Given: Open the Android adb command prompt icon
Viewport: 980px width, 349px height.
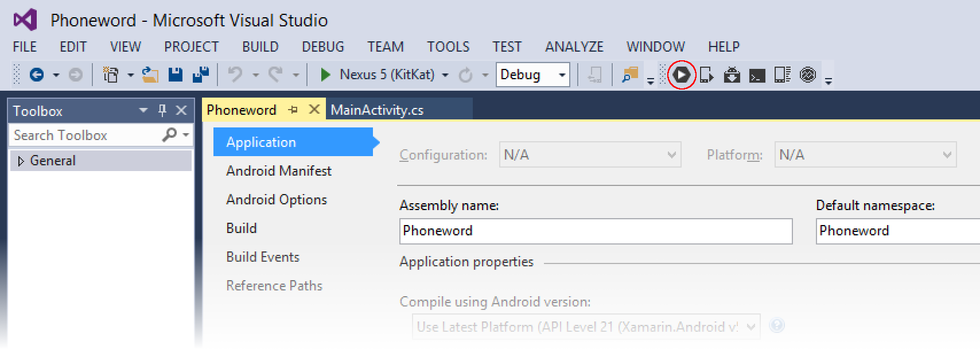Looking at the screenshot, I should [757, 75].
